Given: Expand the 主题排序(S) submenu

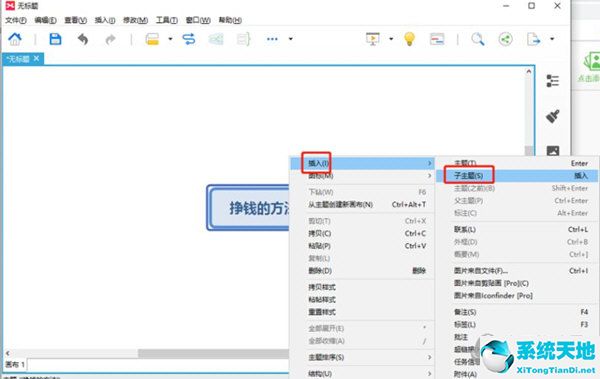Looking at the screenshot, I should 362,357.
